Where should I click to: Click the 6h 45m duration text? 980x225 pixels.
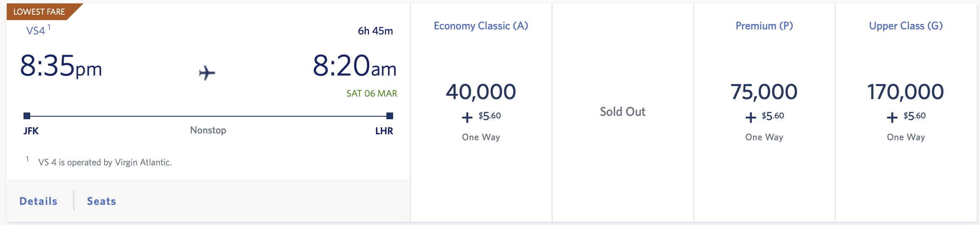click(x=375, y=31)
